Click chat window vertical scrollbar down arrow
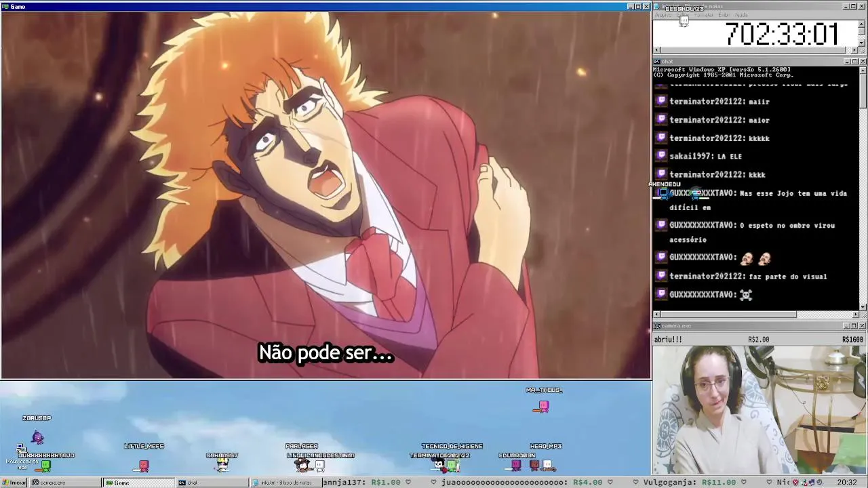 pyautogui.click(x=863, y=306)
